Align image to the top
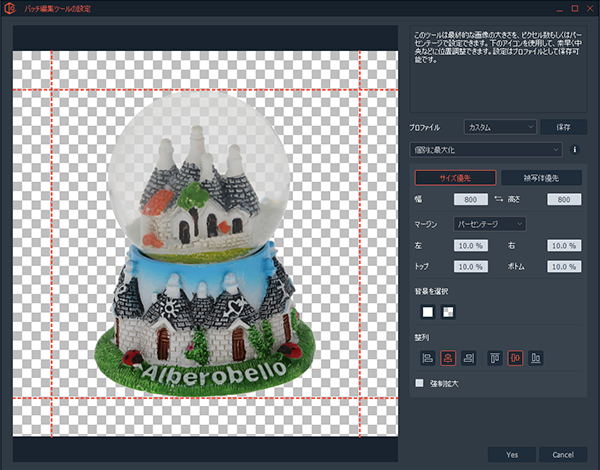Viewport: 600px width, 470px height. (495, 357)
